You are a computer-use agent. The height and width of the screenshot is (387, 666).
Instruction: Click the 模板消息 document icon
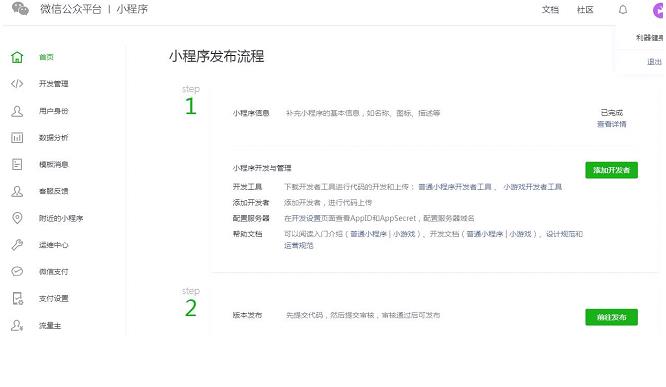(17, 164)
